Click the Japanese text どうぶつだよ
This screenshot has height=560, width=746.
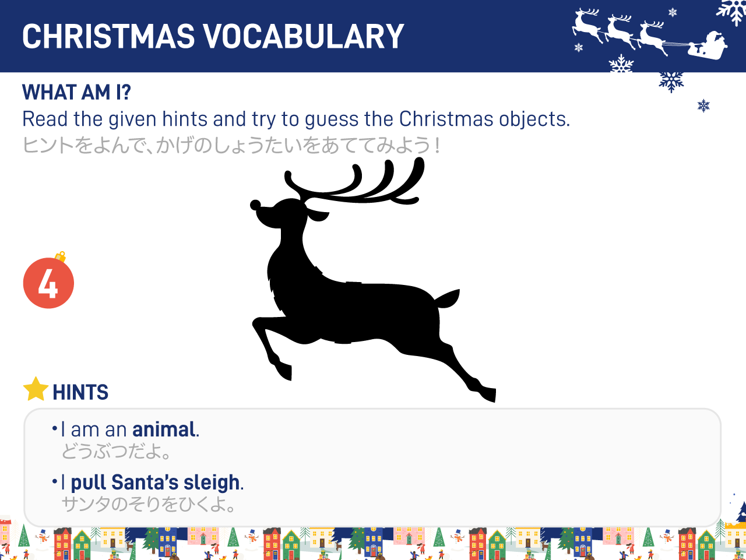pos(116,451)
